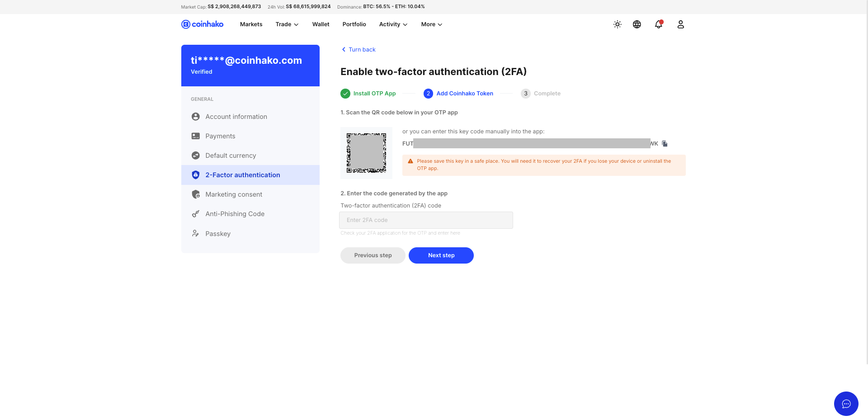Copy the 2FA key code

pos(665,144)
